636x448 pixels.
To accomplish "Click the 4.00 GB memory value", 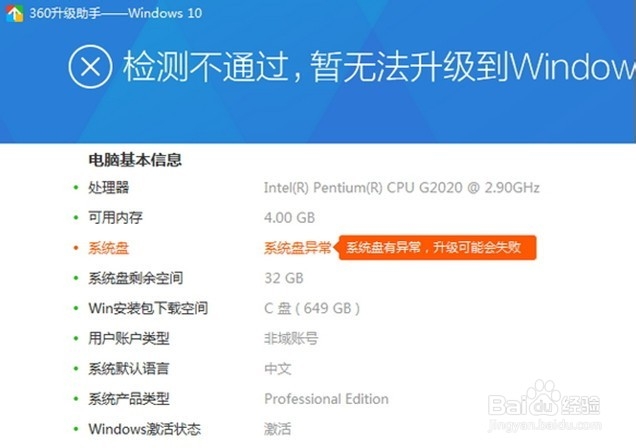I will 289,218.
